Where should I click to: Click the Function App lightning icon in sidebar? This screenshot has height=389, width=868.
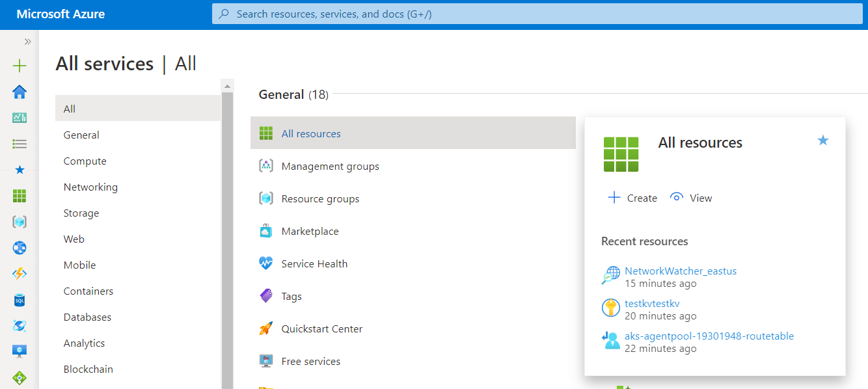pos(20,274)
